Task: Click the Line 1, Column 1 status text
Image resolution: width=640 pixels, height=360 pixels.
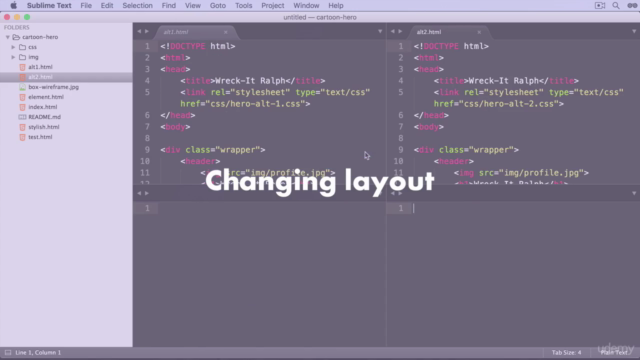Action: pyautogui.click(x=38, y=352)
